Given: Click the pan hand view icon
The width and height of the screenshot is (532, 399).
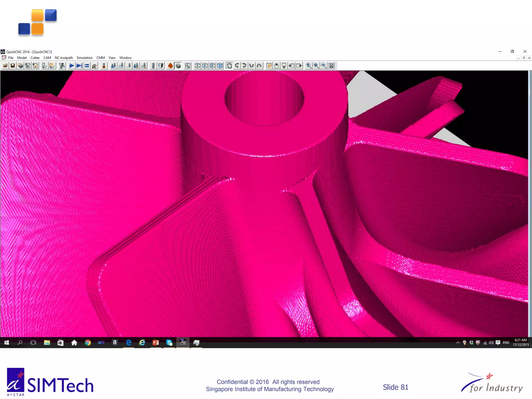Looking at the screenshot, I should 269,66.
